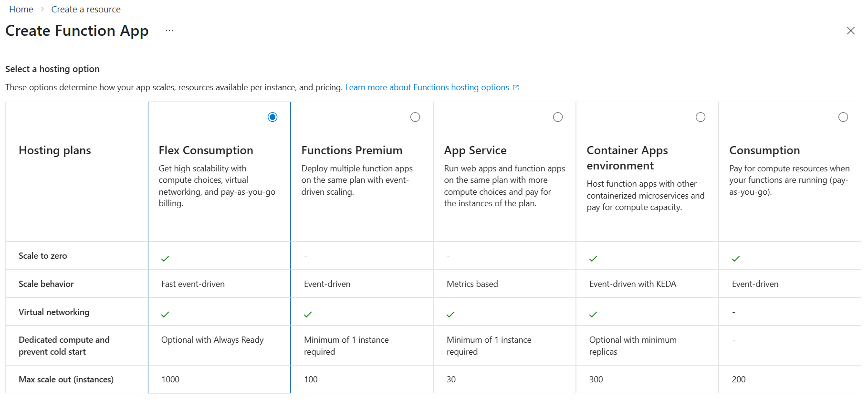Viewport: 868px width, 411px height.
Task: Click the Functions Premium card heading
Action: 352,150
